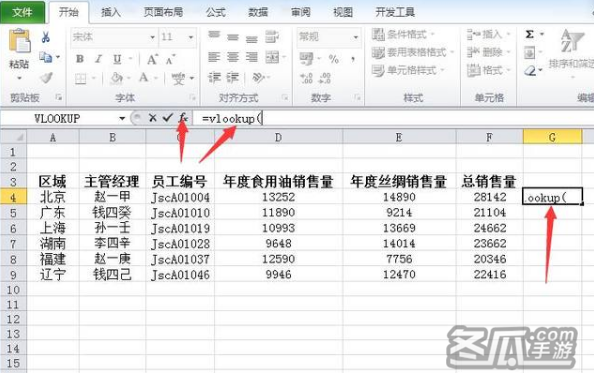Screen dimensions: 594x374
Task: Click the fill color bucket icon
Action: (116, 78)
